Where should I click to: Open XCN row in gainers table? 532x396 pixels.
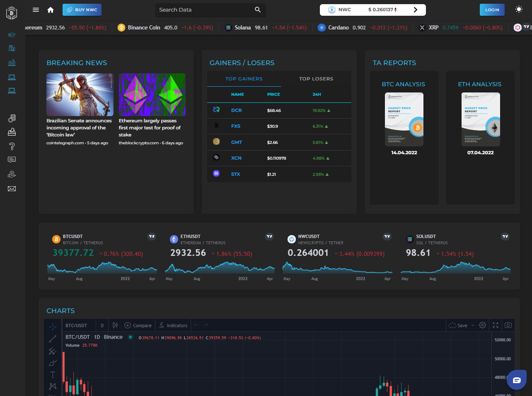click(x=279, y=158)
